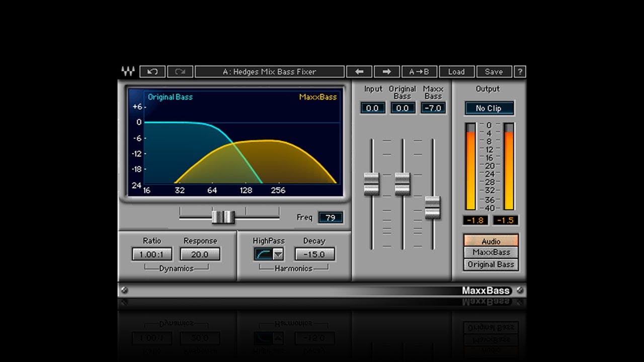
Task: Click the Maxx Bass level display showing -7.0
Action: point(433,107)
